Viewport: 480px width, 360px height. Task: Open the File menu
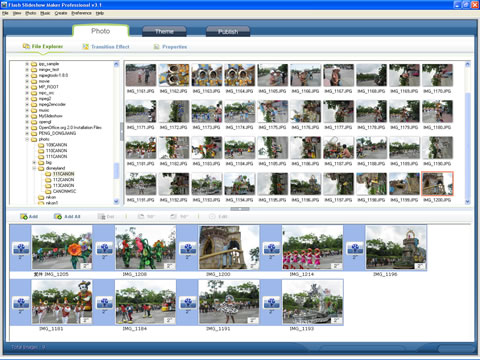[x=5, y=13]
